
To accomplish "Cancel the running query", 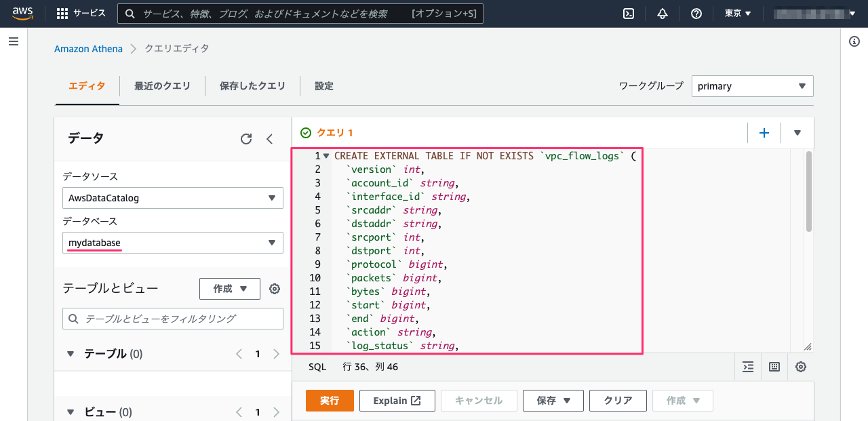I will (x=479, y=401).
